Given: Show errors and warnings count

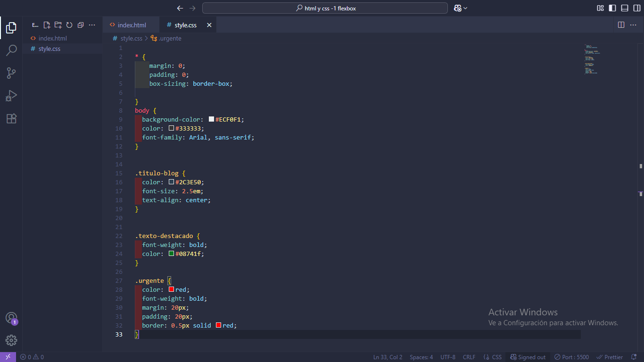Looking at the screenshot, I should click(32, 357).
